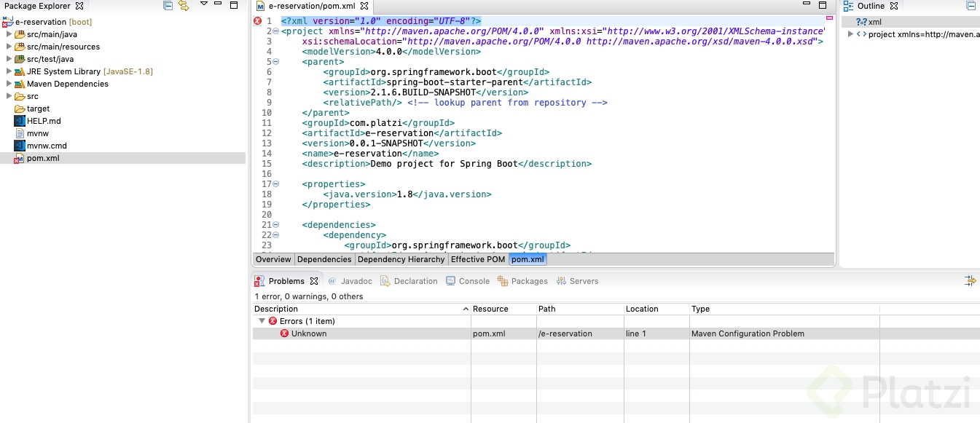Viewport: 980px width, 423px height.
Task: Switch to the Overview editor tab
Action: click(x=273, y=259)
